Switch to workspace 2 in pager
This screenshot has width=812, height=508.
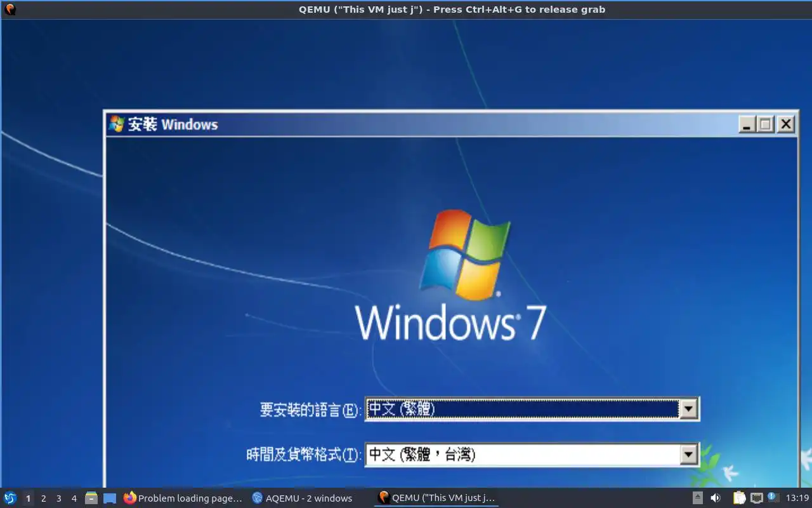tap(43, 498)
